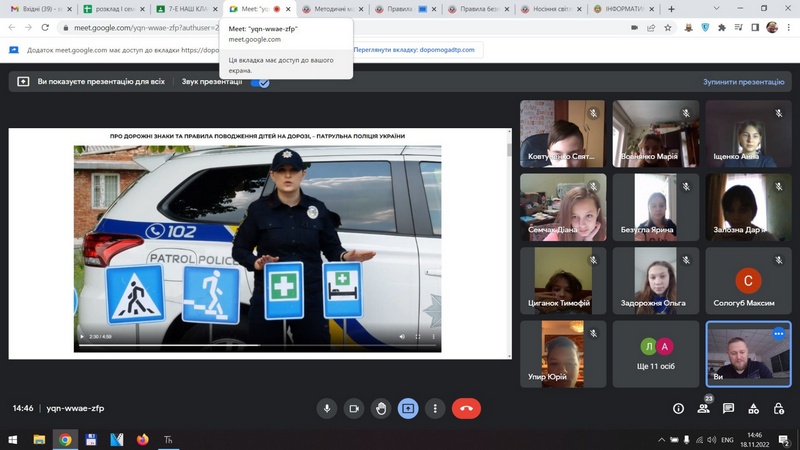This screenshot has width=800, height=450.
Task: Raise hand in the meeting
Action: (x=381, y=409)
